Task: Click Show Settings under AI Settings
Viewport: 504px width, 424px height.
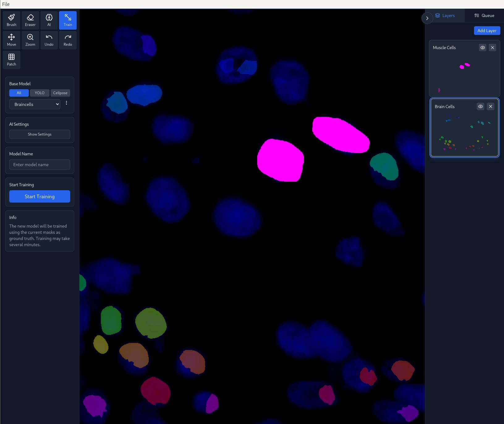Action: [40, 134]
